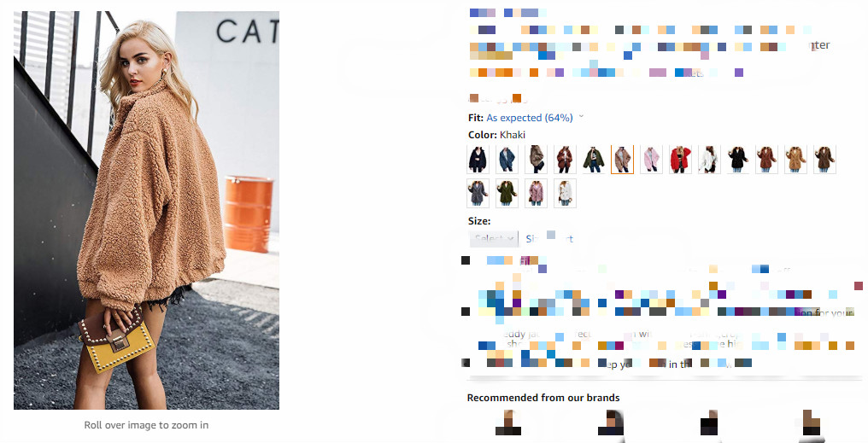This screenshot has width=868, height=443.
Task: Select the camel tan jacket with jeans swatch
Action: click(x=795, y=160)
